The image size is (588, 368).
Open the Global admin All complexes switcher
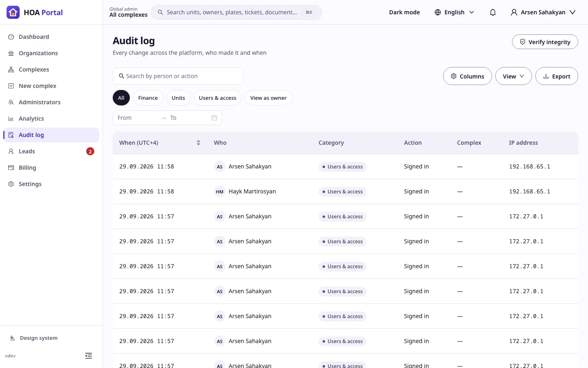pos(128,12)
